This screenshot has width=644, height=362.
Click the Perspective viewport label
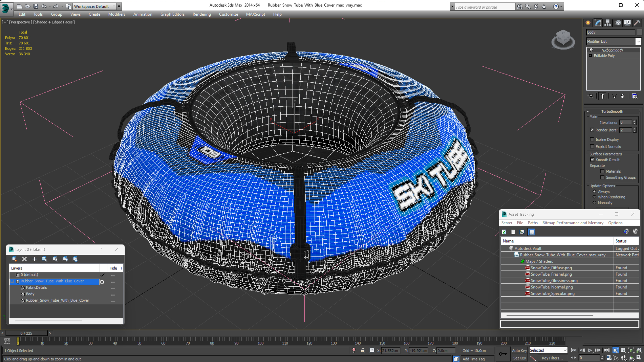pyautogui.click(x=21, y=22)
